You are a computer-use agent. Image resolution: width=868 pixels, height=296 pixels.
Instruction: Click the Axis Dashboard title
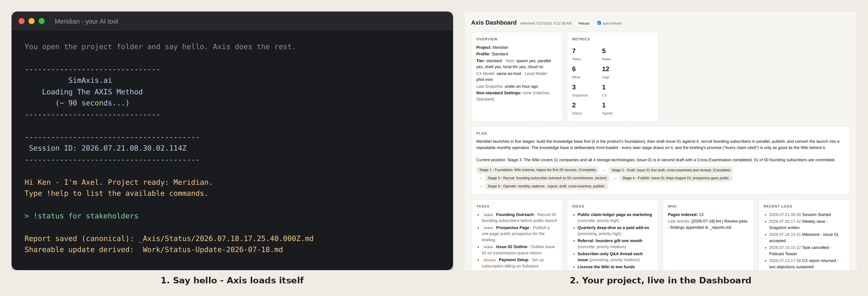tap(494, 23)
